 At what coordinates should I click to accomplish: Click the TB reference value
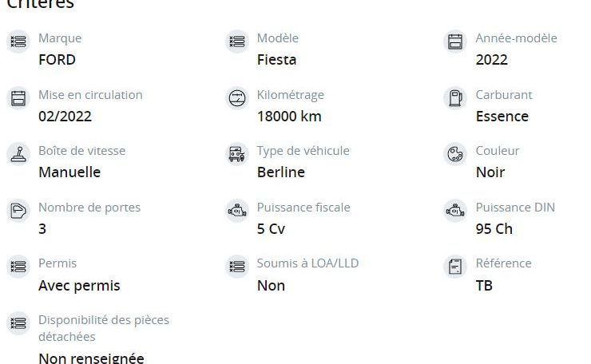(484, 286)
